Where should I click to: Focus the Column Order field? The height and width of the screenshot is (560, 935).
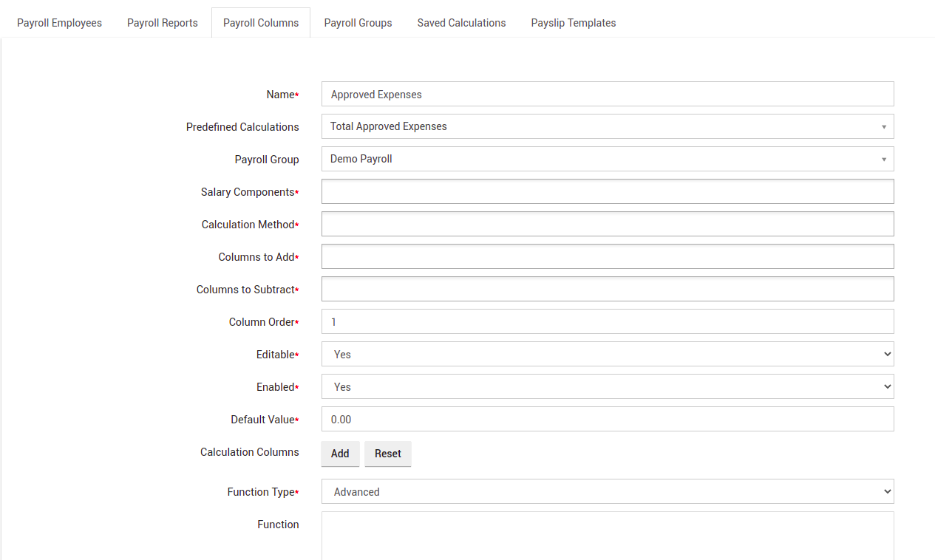coord(608,321)
